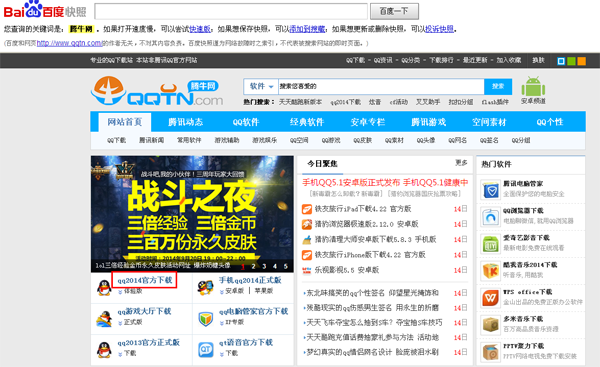Screen dimensions: 600x367
Task: Click the surfing penguin icon beside qq游戏大厅下载
Action: pyautogui.click(x=104, y=319)
